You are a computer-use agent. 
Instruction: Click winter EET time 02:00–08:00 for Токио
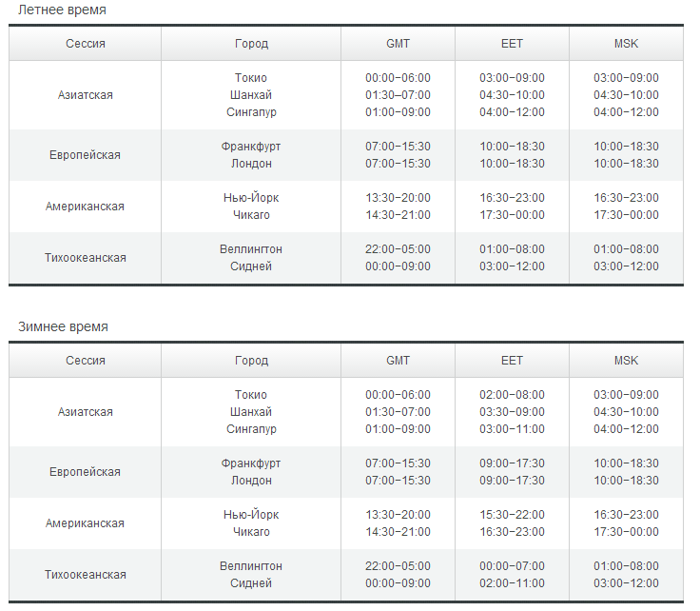tap(512, 395)
